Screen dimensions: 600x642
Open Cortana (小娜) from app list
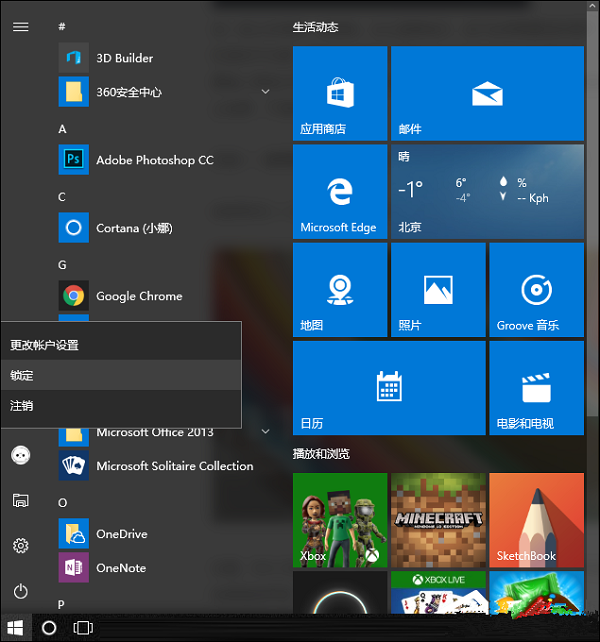pyautogui.click(x=134, y=228)
